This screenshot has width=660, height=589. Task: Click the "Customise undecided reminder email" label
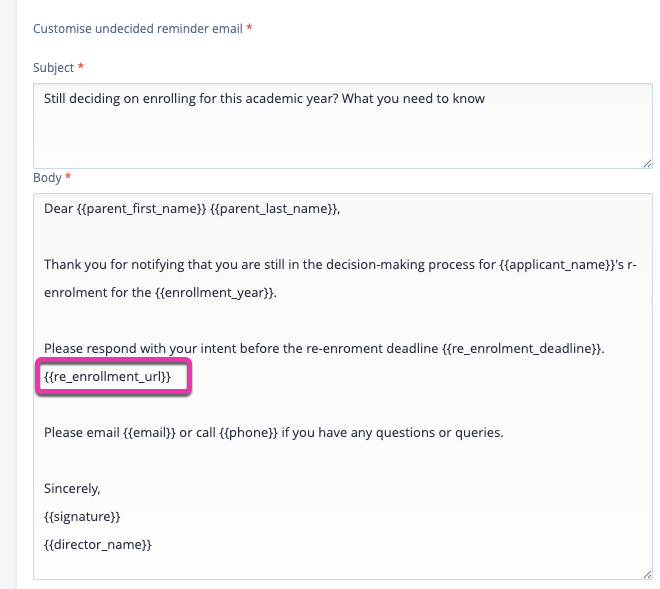(x=137, y=29)
